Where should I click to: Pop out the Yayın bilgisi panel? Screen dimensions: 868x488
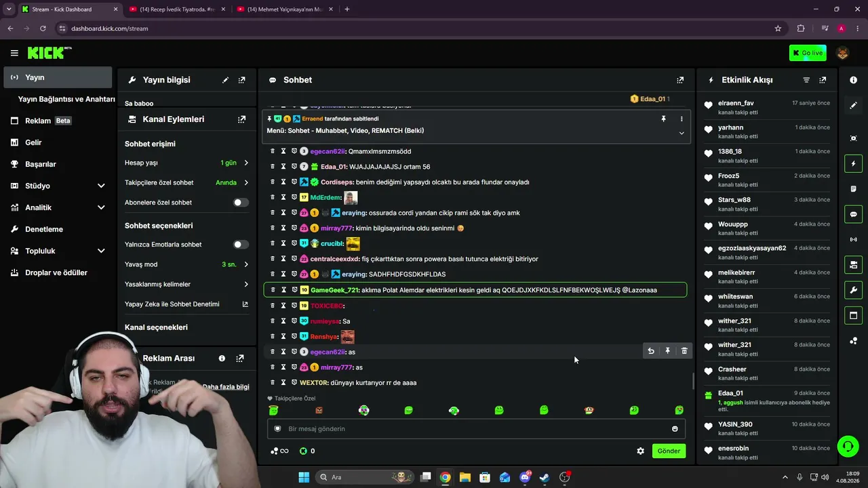pyautogui.click(x=241, y=80)
